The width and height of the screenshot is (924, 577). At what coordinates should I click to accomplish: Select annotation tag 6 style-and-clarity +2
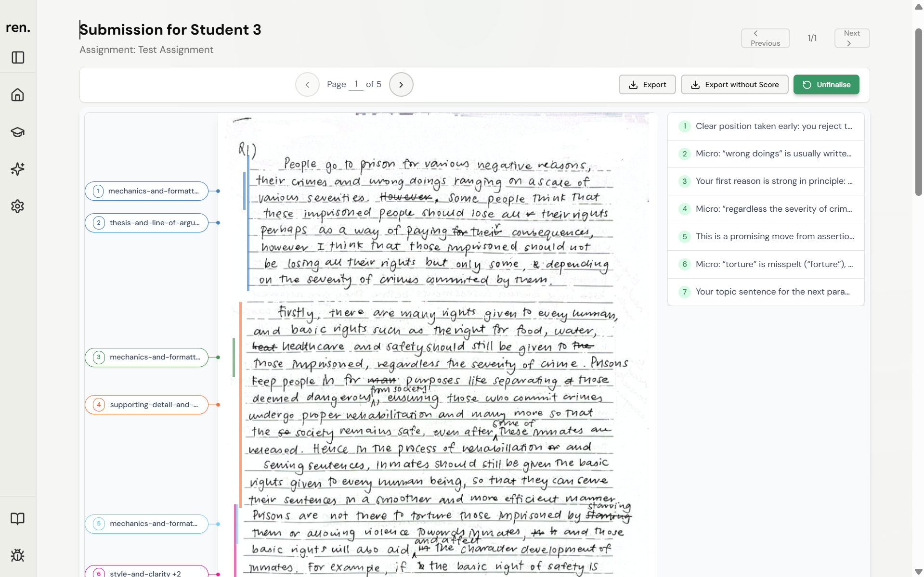(x=146, y=572)
